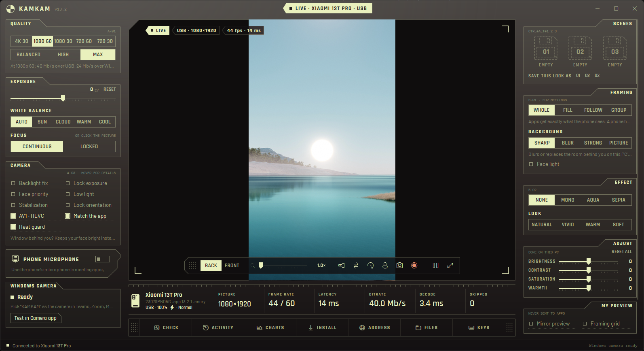
Task: Start recording with the red record button
Action: coord(414,266)
